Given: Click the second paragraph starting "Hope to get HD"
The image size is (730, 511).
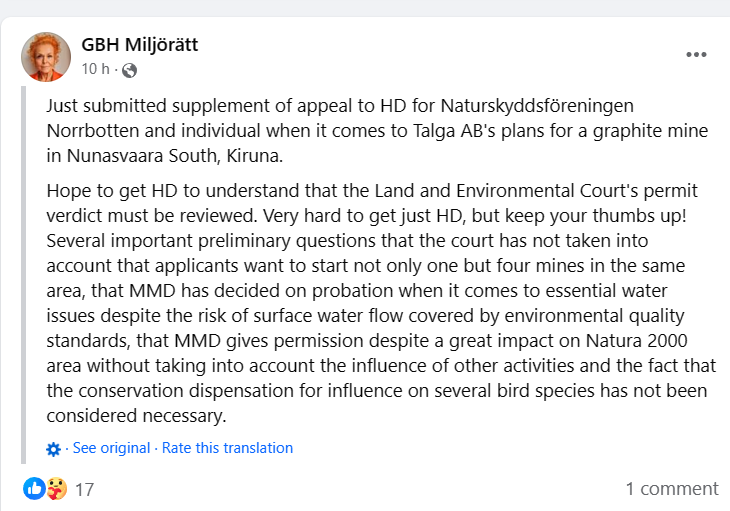Looking at the screenshot, I should click(372, 302).
